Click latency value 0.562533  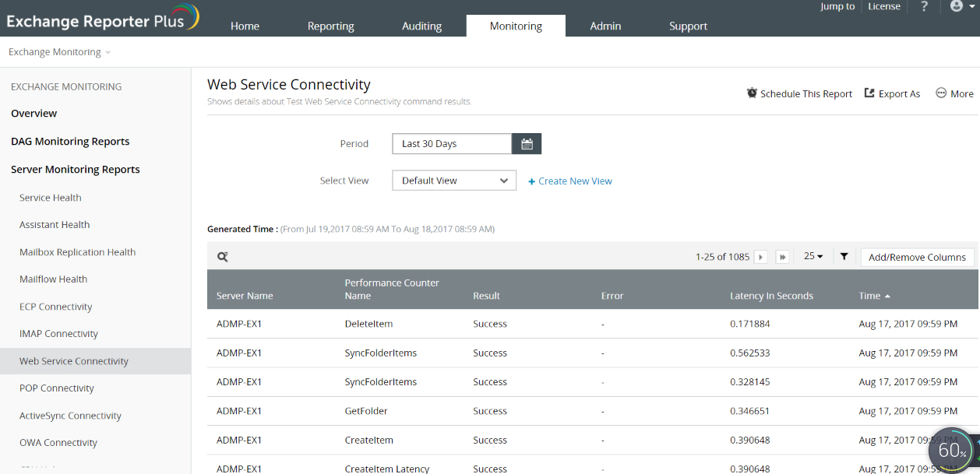click(x=750, y=353)
